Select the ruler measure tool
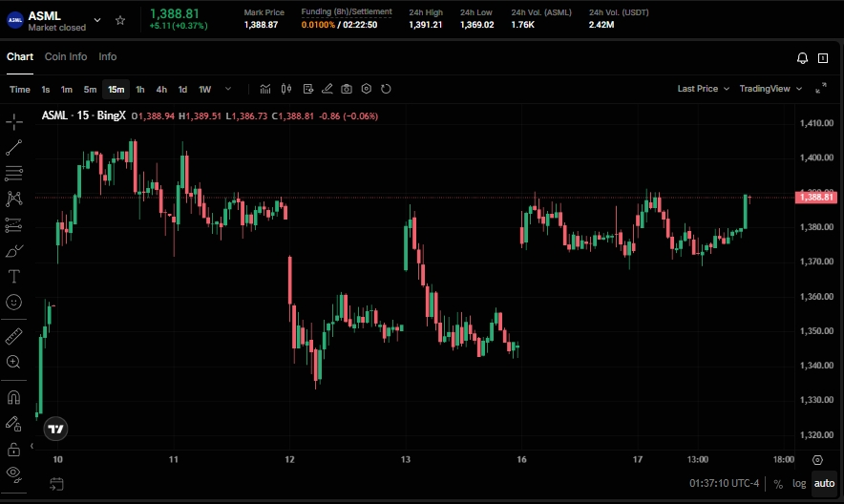The width and height of the screenshot is (844, 504). pyautogui.click(x=14, y=336)
